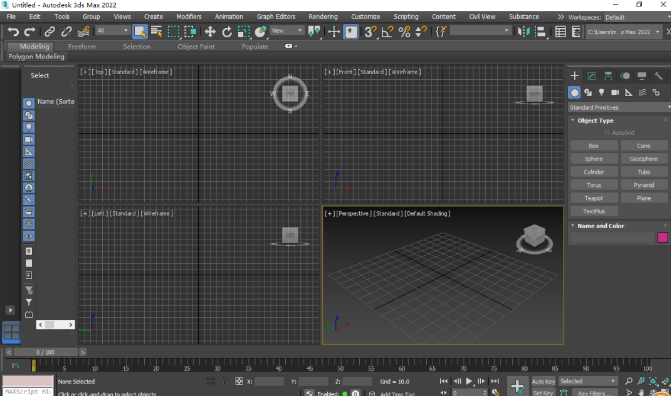671x396 pixels.
Task: Open the Selected key filter dropdown
Action: [x=588, y=381]
